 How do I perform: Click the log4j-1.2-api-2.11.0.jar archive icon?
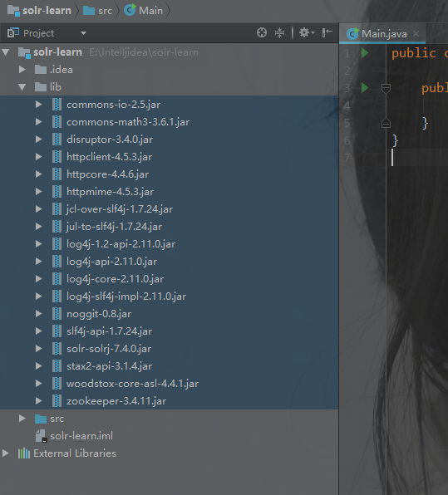click(x=57, y=243)
